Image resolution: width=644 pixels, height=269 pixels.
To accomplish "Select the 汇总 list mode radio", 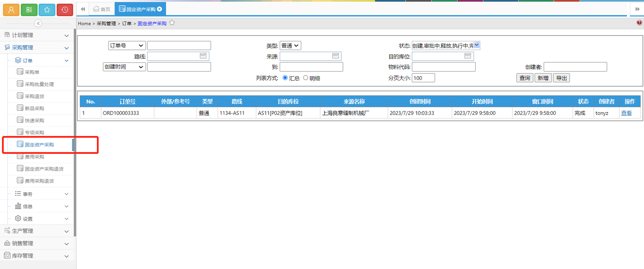I will 285,78.
